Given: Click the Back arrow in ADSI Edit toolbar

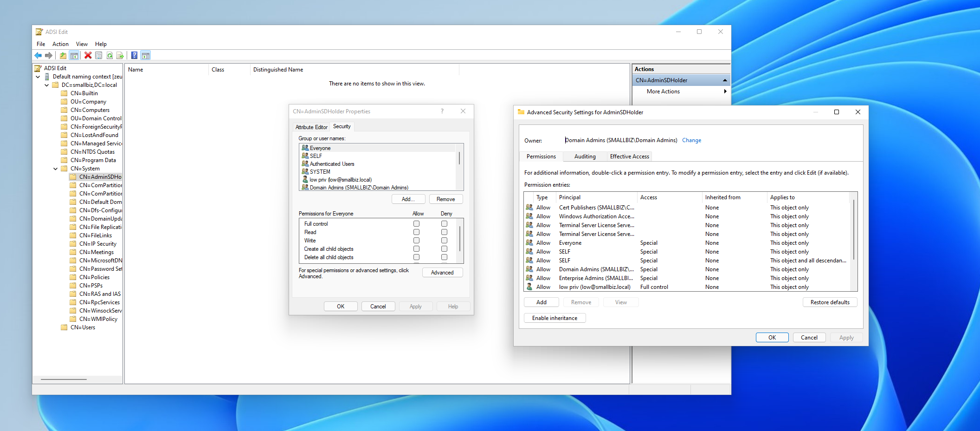Looking at the screenshot, I should (38, 56).
